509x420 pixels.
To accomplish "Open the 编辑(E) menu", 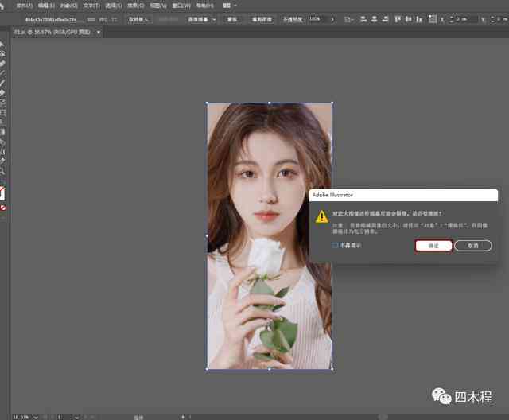I will pos(46,6).
